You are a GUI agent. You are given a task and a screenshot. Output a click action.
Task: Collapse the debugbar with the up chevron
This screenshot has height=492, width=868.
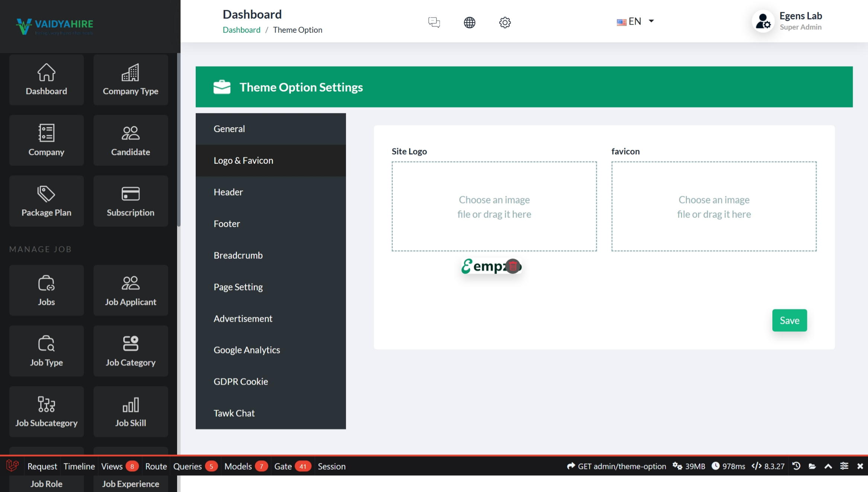click(x=828, y=466)
